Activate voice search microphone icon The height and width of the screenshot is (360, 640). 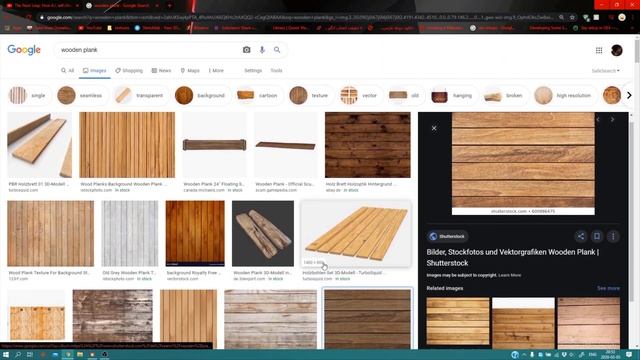tap(262, 50)
